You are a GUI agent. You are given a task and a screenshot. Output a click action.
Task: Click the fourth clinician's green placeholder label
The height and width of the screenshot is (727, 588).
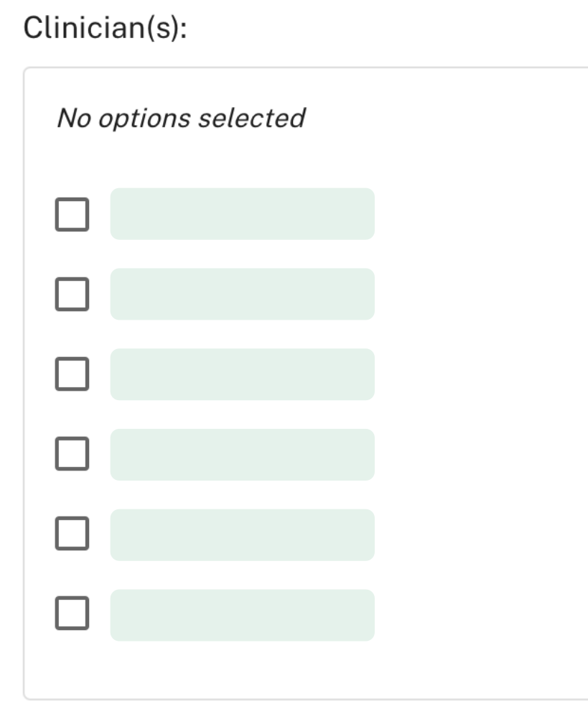[x=242, y=455]
